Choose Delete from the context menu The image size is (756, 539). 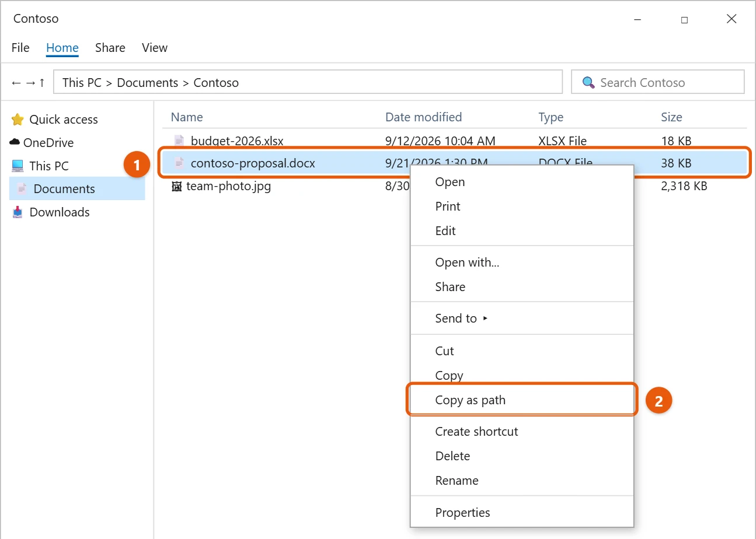(x=522, y=456)
